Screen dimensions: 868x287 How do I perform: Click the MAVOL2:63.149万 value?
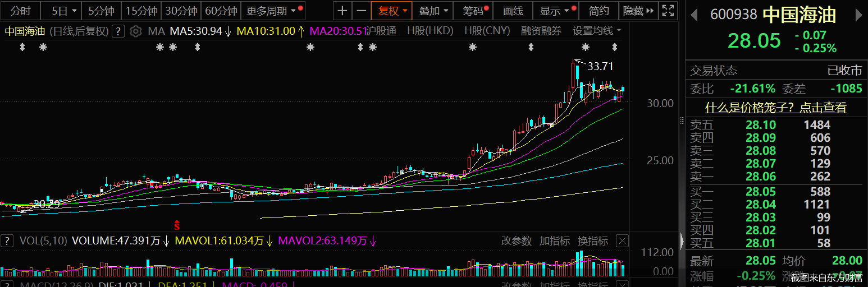tap(323, 241)
